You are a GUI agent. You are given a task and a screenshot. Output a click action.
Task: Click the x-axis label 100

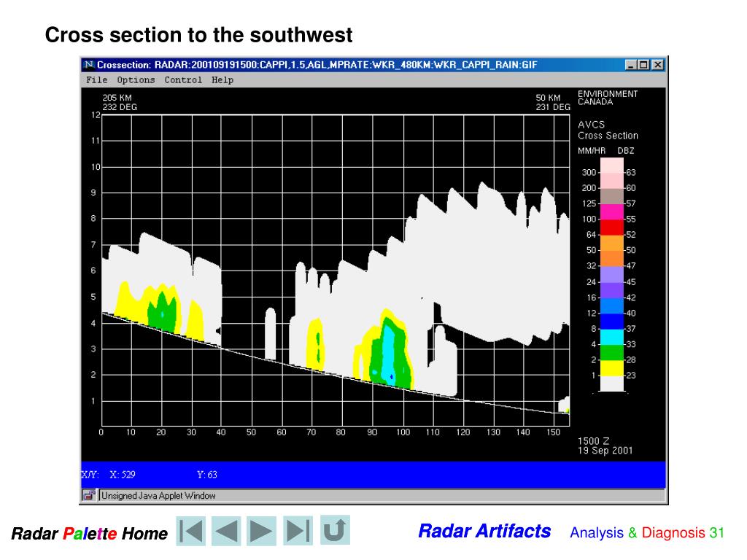click(x=403, y=432)
